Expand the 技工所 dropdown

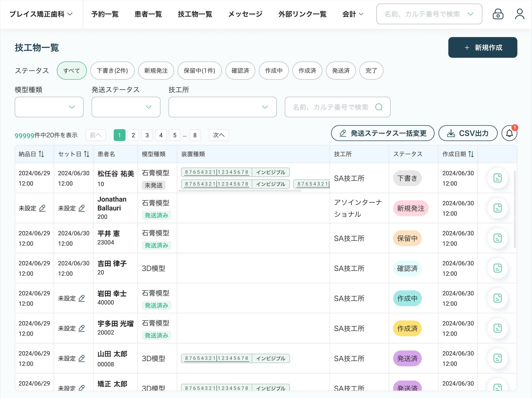point(222,107)
